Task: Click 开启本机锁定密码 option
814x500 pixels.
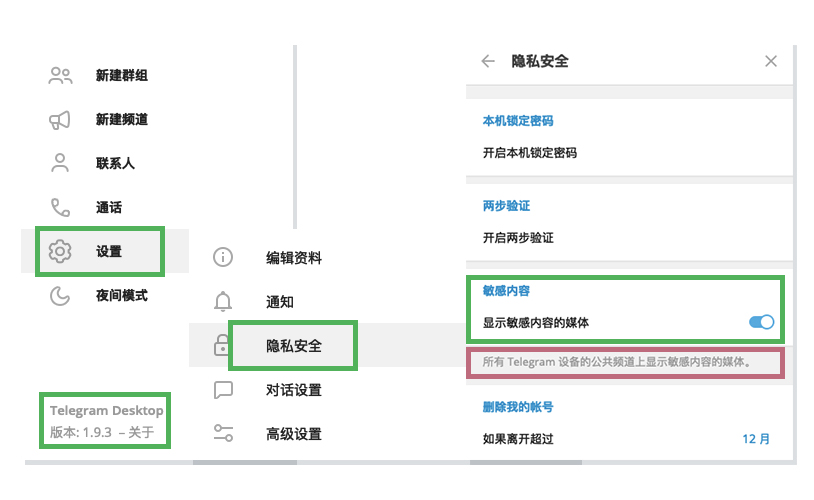Action: coord(530,153)
